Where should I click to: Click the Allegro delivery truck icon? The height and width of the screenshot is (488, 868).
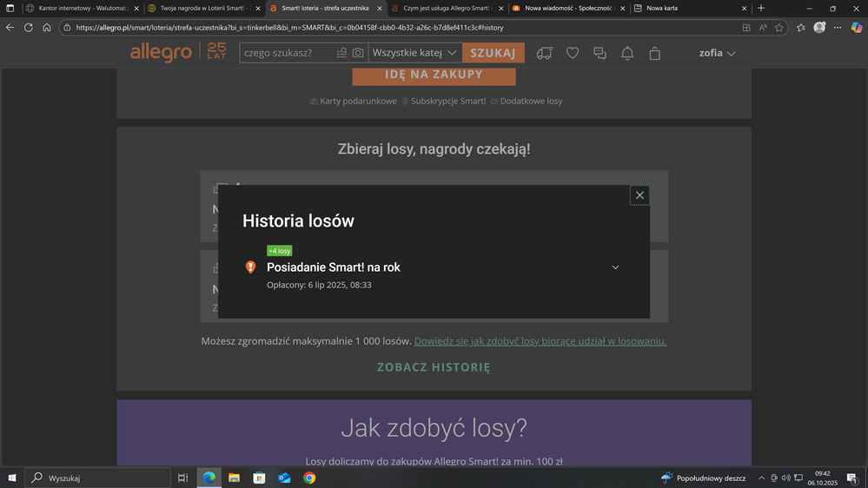[x=545, y=53]
